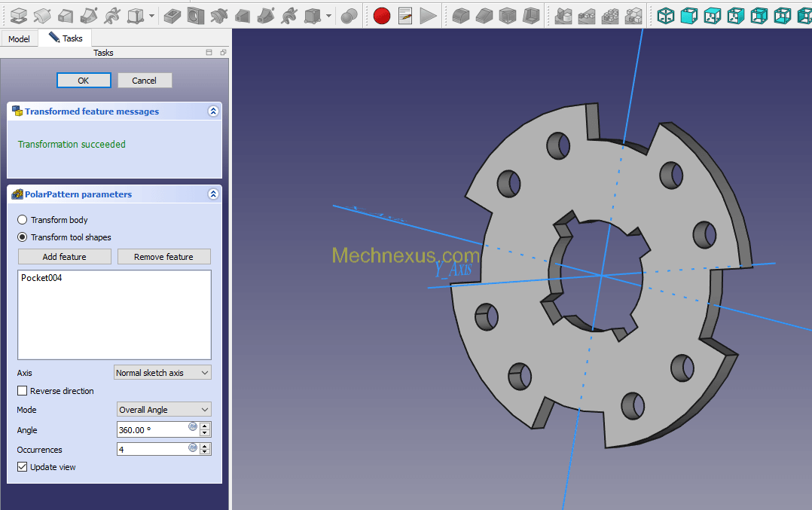Screen dimensions: 812x510
Task: Apply the Fillet tool
Action: [x=460, y=15]
